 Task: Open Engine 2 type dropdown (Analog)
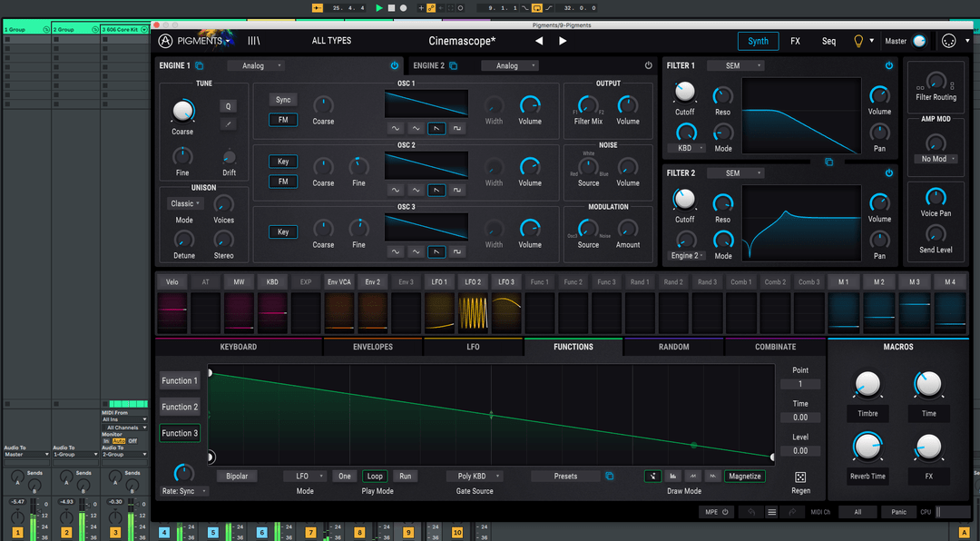point(510,65)
